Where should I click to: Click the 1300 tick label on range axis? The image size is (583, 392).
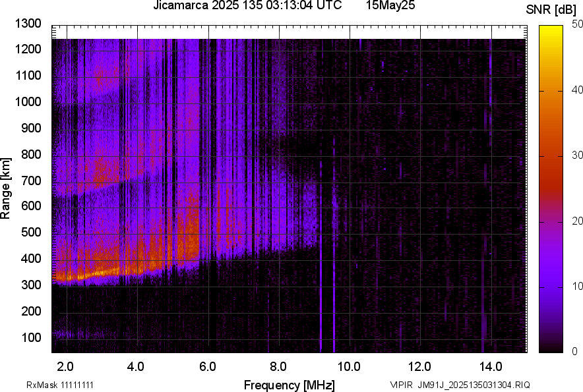click(x=28, y=23)
